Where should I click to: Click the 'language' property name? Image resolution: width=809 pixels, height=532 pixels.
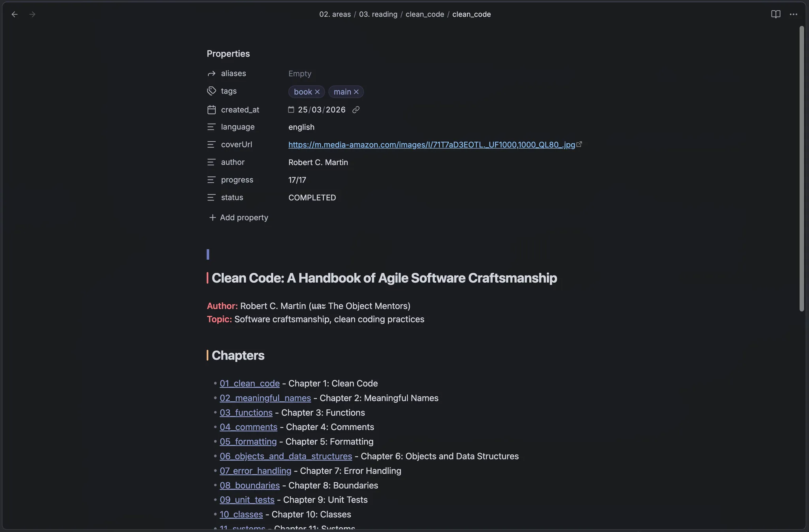tap(238, 127)
